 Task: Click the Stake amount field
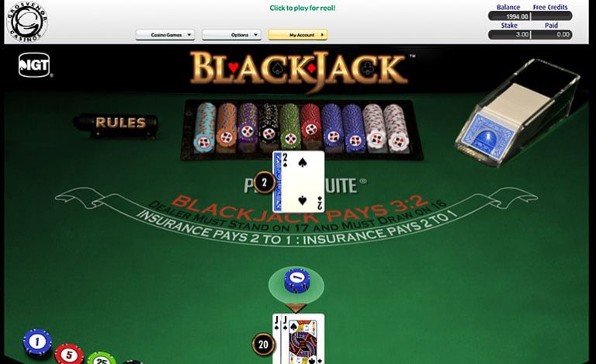click(510, 35)
